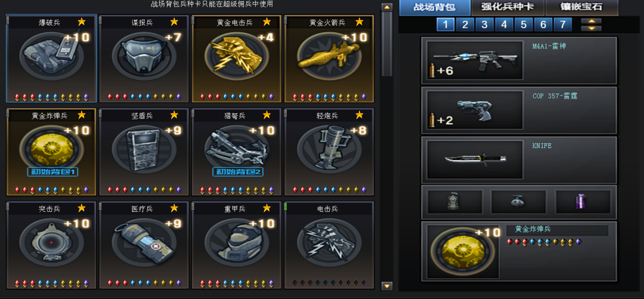Toggle the star on 突击兵 card
Viewport: 644px width, 299px height.
pyautogui.click(x=81, y=208)
